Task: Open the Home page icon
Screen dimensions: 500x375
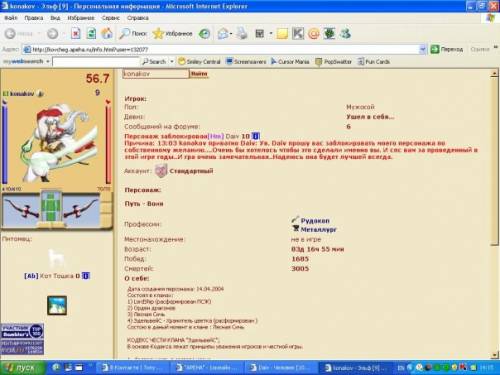Action: coord(107,33)
